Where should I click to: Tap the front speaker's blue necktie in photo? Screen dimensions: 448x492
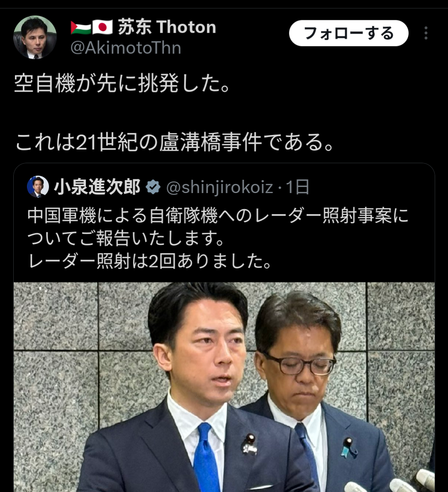tap(206, 458)
